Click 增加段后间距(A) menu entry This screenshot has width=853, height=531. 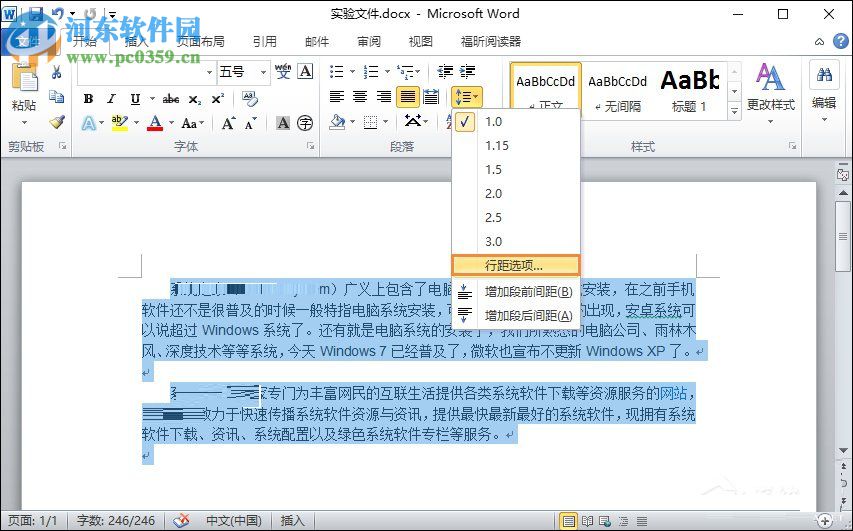point(516,316)
